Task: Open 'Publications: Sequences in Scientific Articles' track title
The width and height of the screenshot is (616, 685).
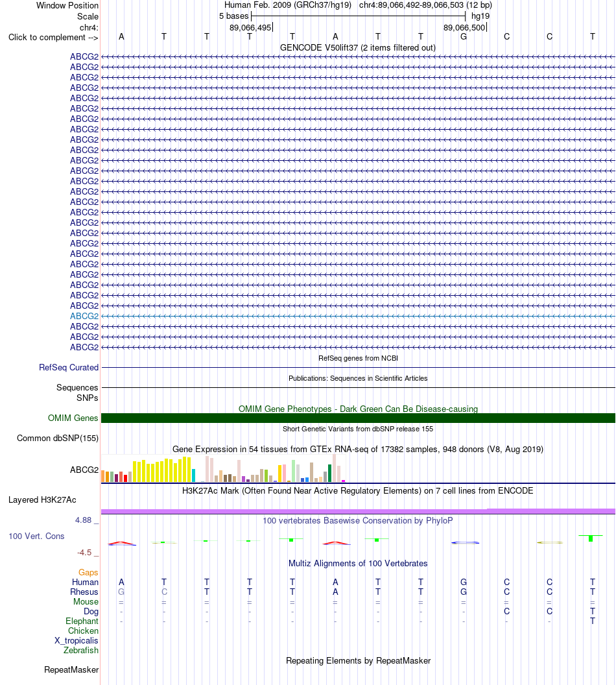Action: coord(358,378)
